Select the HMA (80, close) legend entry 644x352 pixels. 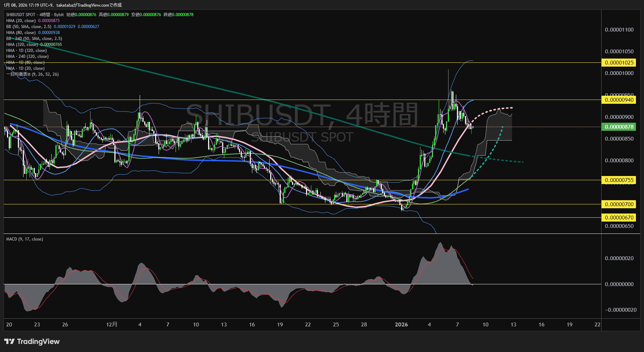click(x=21, y=33)
